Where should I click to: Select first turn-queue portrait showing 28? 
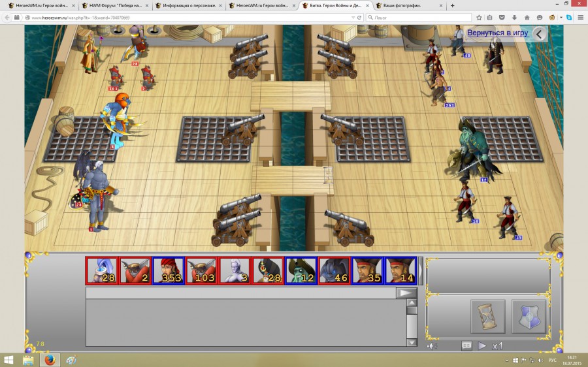[102, 270]
